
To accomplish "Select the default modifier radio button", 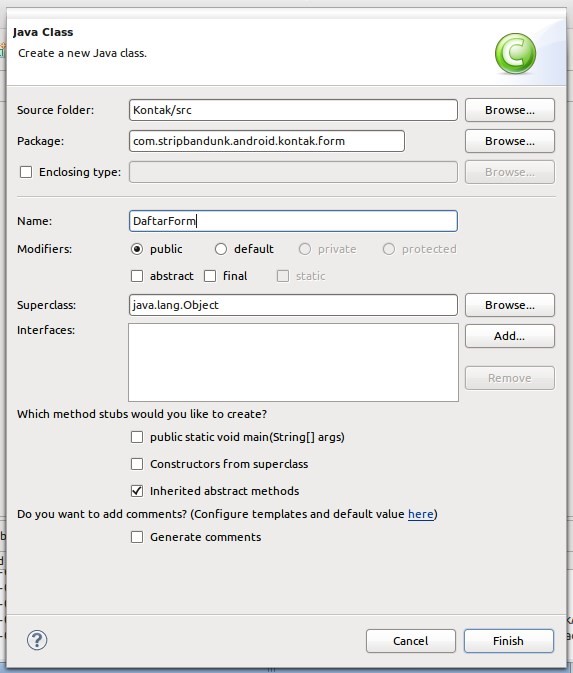I will click(221, 249).
